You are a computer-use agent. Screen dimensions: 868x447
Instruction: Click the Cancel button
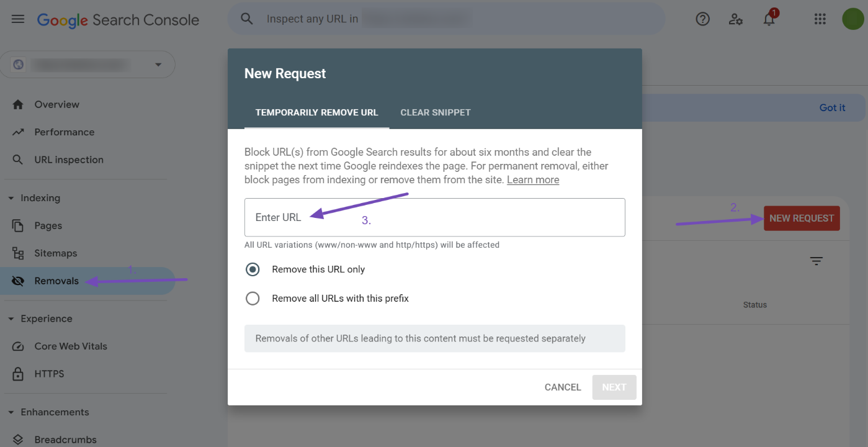[563, 387]
